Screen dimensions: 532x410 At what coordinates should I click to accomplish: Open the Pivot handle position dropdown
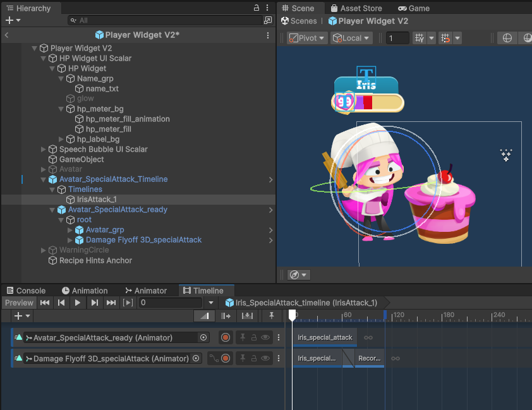coord(306,38)
